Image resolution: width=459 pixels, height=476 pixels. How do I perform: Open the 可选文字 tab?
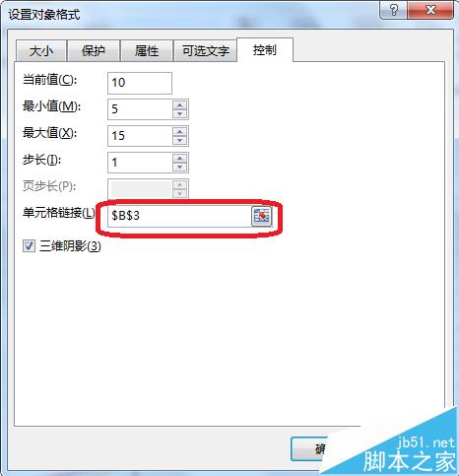206,51
